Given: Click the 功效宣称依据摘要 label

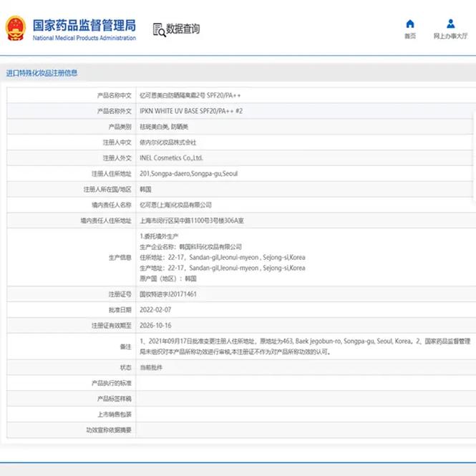Looking at the screenshot, I should pyautogui.click(x=109, y=430).
